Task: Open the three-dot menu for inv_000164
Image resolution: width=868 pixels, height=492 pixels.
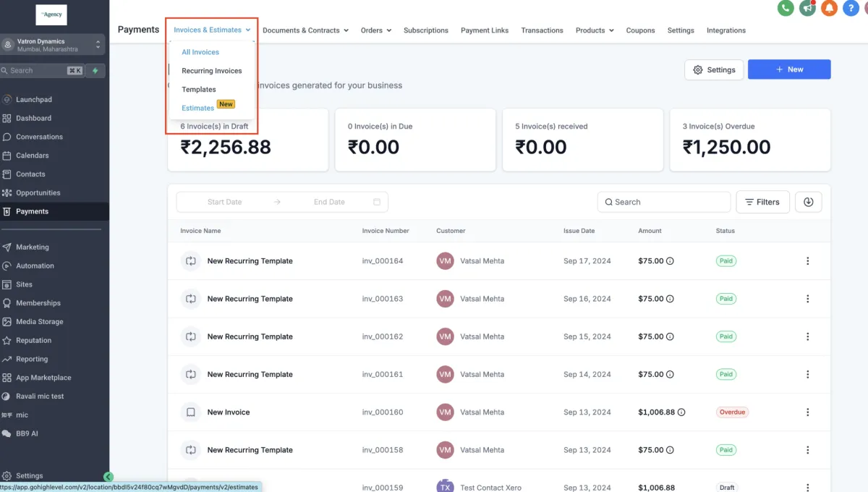Action: [x=808, y=261]
